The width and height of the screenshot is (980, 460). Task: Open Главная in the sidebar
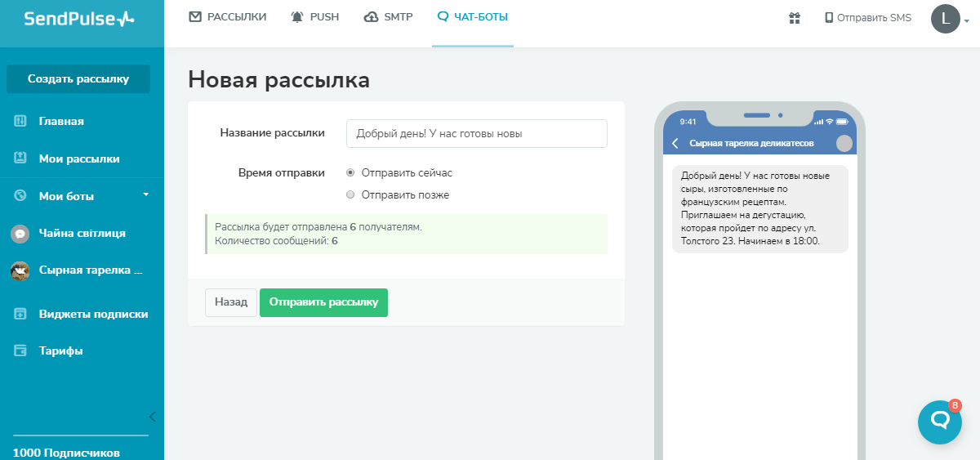click(61, 121)
